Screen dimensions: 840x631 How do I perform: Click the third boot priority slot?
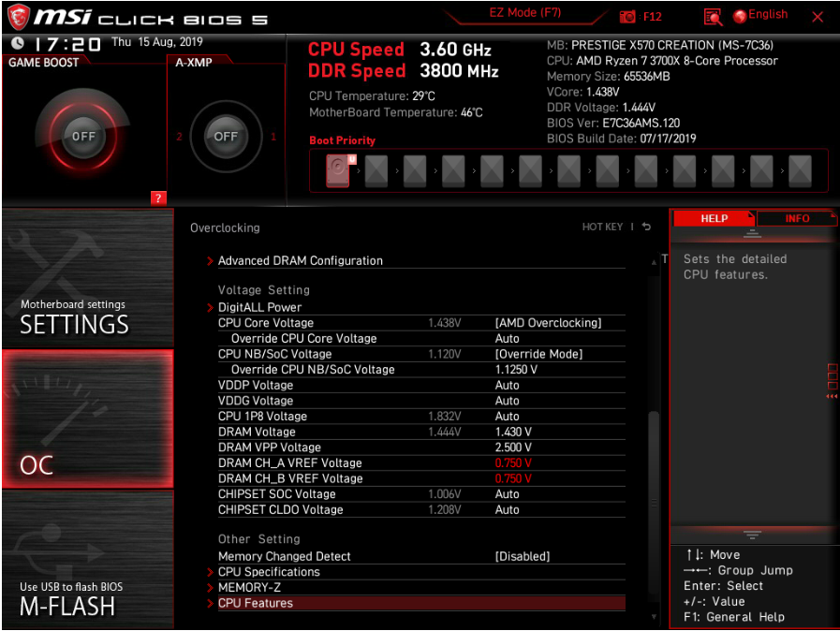tap(415, 171)
